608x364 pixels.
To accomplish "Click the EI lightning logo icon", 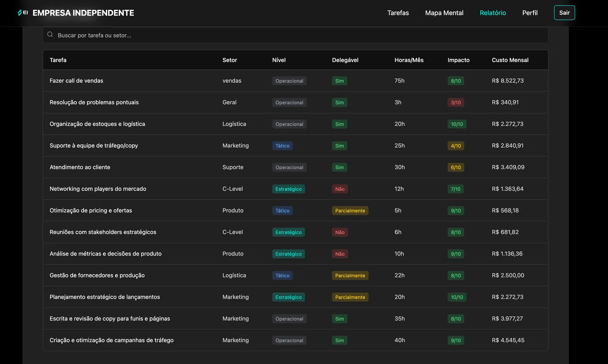I will [23, 13].
